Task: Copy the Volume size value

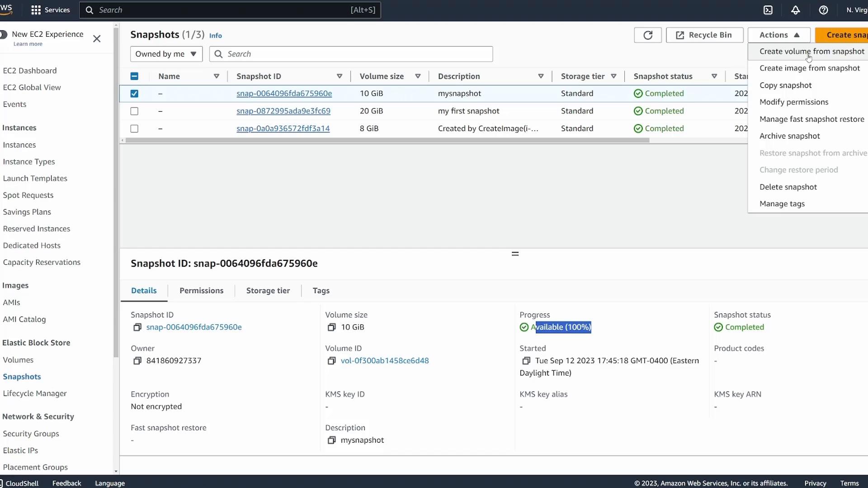Action: 332,327
